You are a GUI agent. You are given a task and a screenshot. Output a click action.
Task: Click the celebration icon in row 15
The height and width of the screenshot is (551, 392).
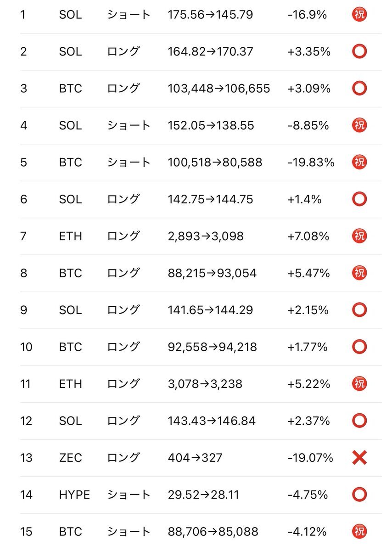coord(359,532)
